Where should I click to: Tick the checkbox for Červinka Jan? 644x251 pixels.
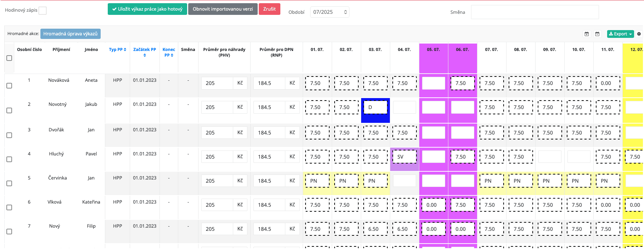tap(9, 183)
